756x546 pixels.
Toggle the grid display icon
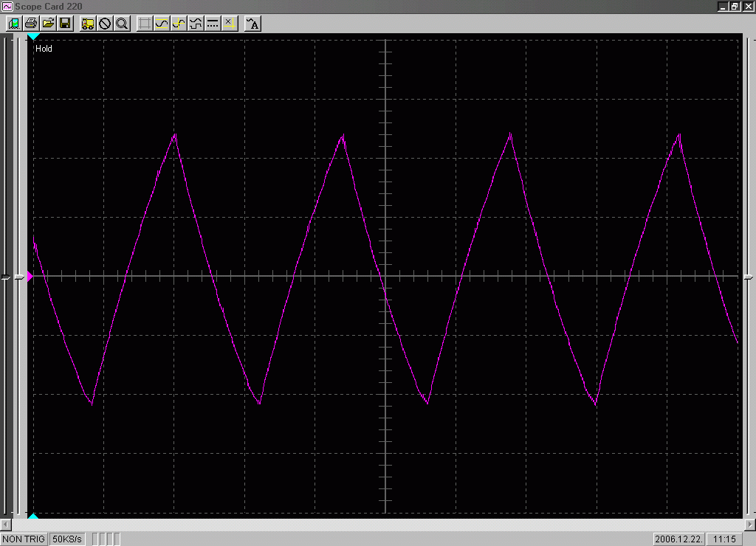click(x=144, y=23)
